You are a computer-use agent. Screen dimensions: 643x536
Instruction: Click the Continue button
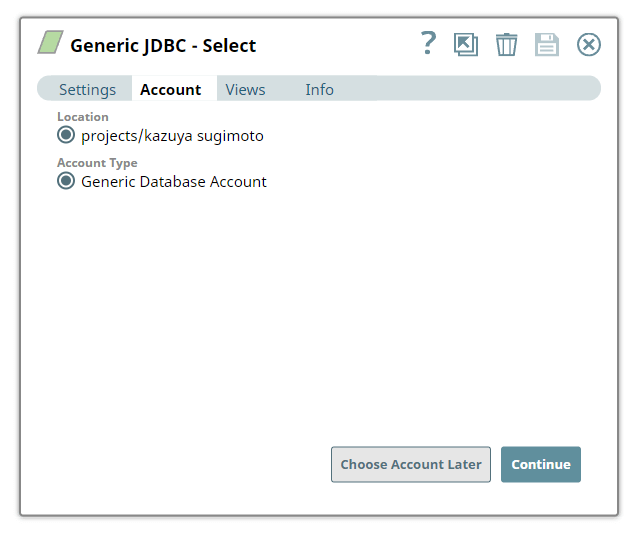[x=540, y=464]
